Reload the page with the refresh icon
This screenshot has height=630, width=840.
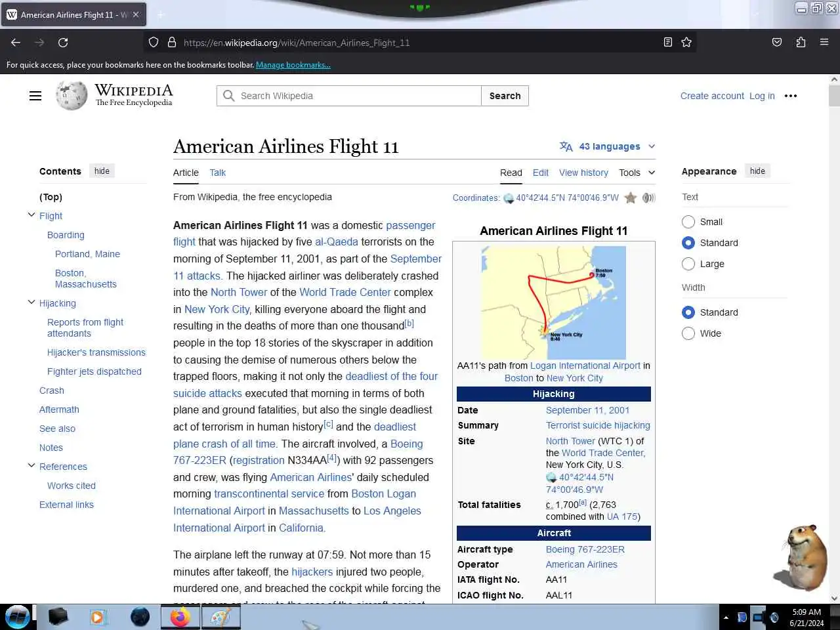point(63,43)
